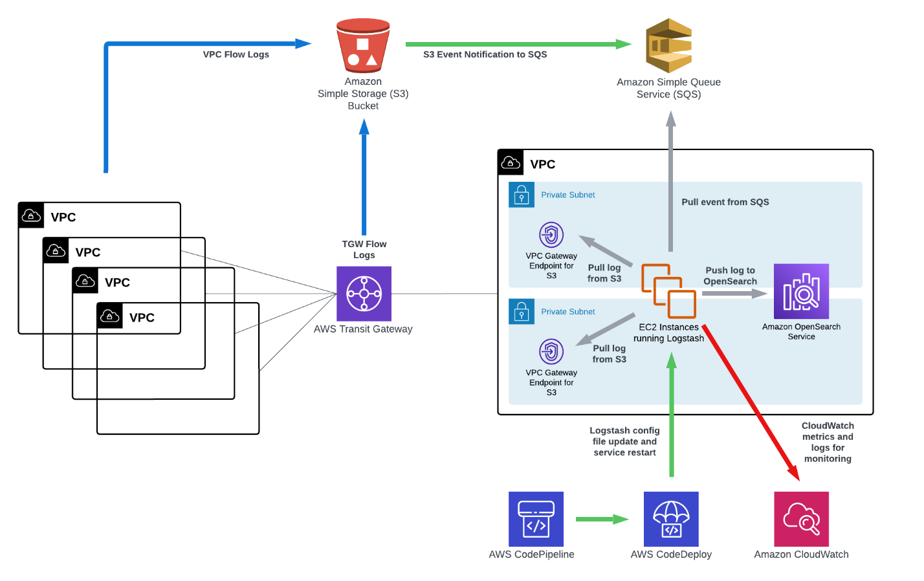Click the VPC title of the box containing private subnets

pyautogui.click(x=543, y=164)
